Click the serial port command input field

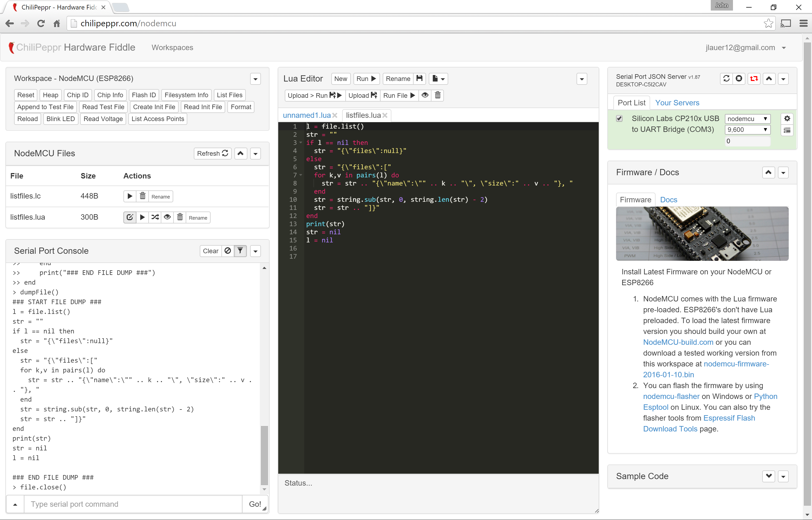(133, 504)
